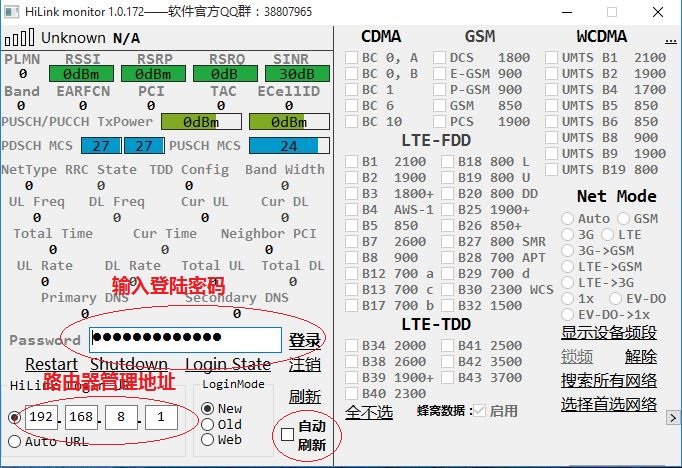682x468 pixels.
Task: Click the 锁频 lock band link
Action: pyautogui.click(x=577, y=357)
